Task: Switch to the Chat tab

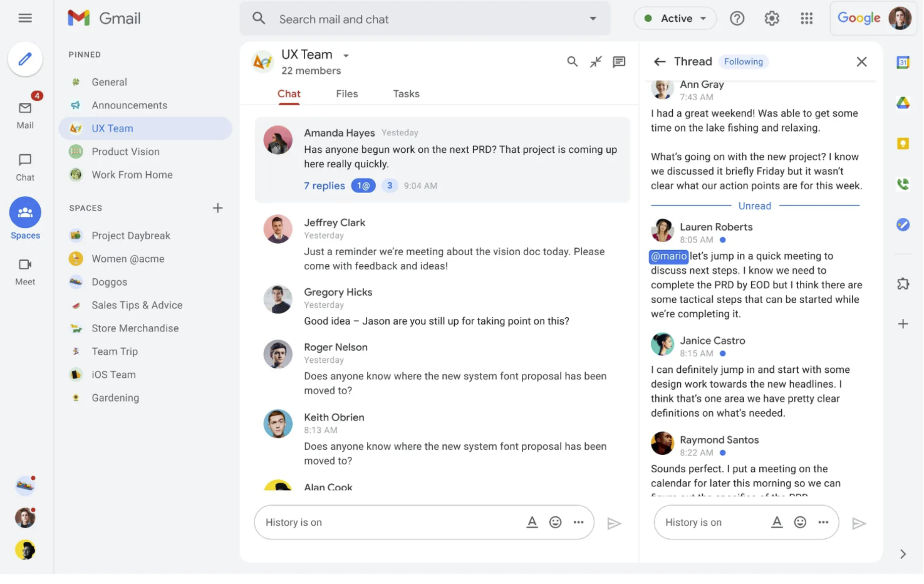Action: (x=289, y=94)
